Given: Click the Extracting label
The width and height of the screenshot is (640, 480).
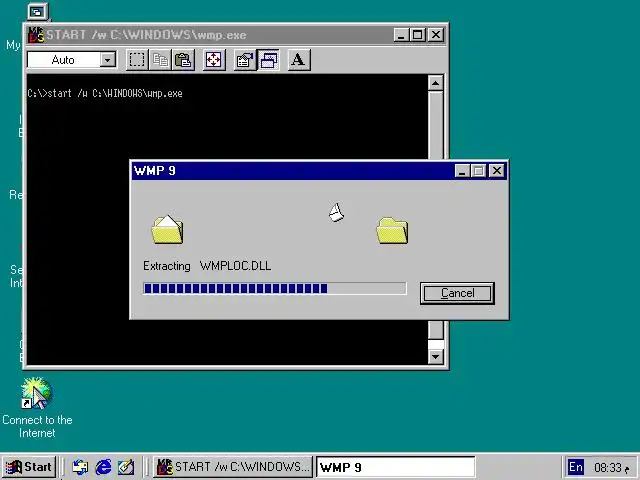Looking at the screenshot, I should point(167,266).
